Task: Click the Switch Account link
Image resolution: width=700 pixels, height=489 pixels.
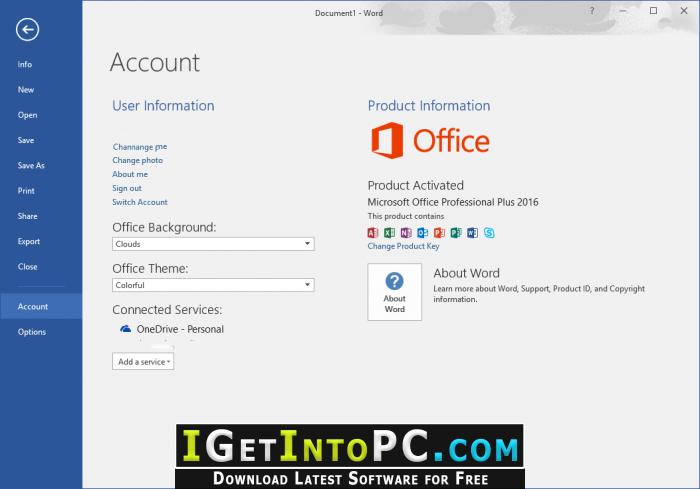Action: tap(140, 202)
